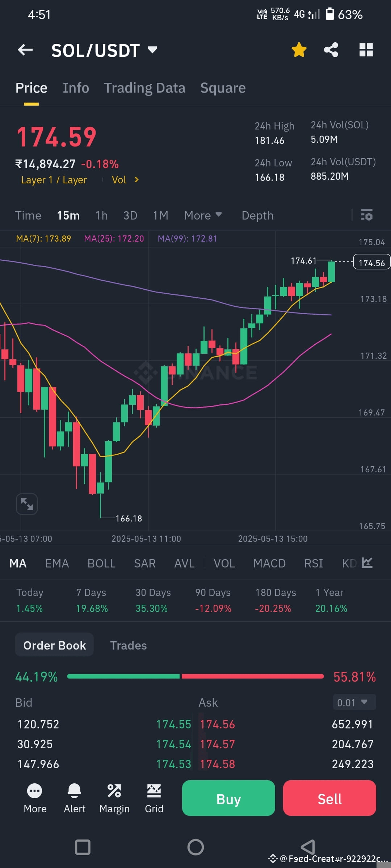Switch to the Depth chart view
The image size is (391, 868).
(257, 215)
